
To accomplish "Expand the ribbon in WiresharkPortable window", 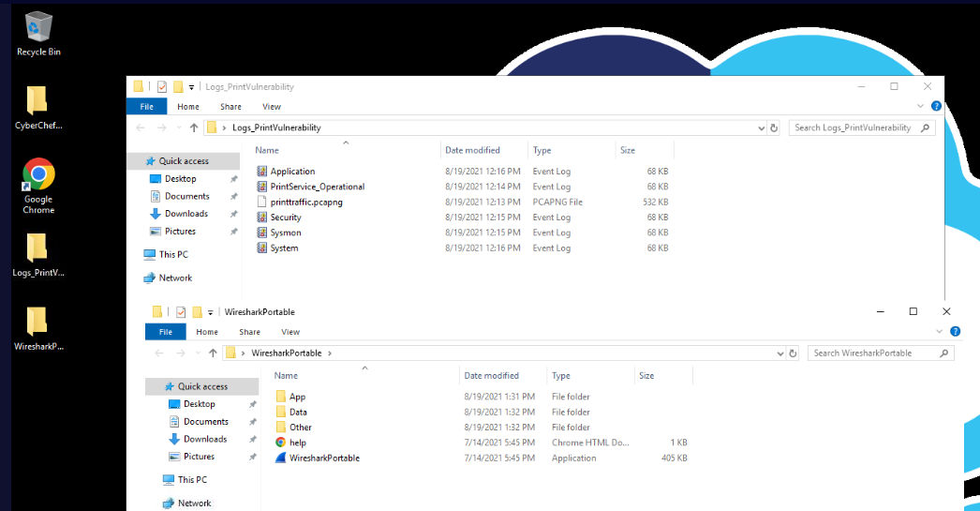I will coord(939,332).
